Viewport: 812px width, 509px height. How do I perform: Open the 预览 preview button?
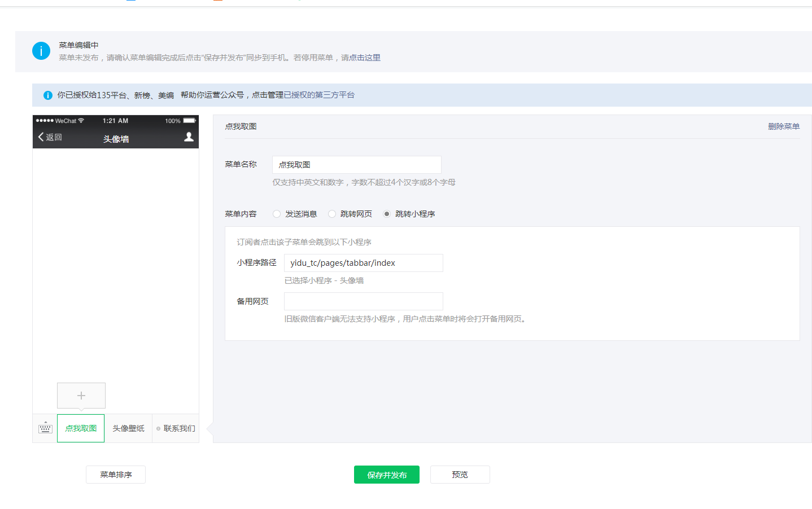coord(460,475)
